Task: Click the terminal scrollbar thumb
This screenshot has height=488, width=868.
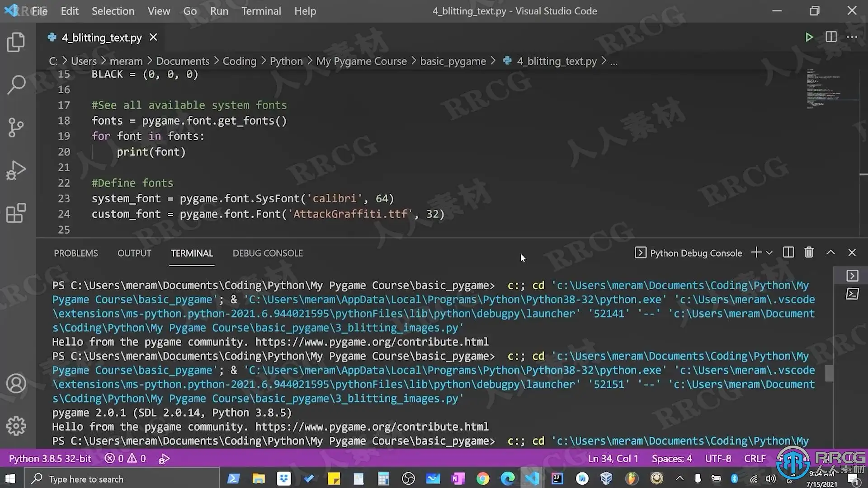Action: 829,373
